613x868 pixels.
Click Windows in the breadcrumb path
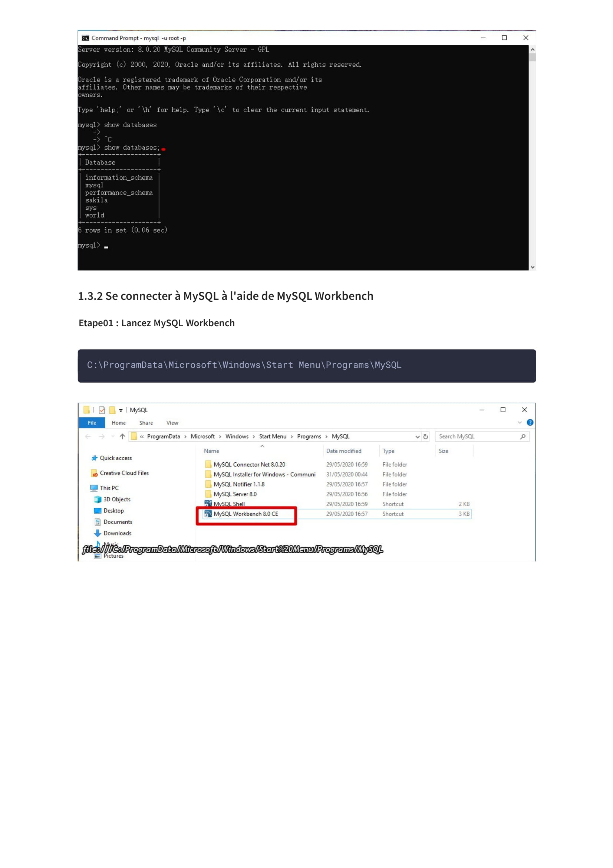tap(237, 436)
